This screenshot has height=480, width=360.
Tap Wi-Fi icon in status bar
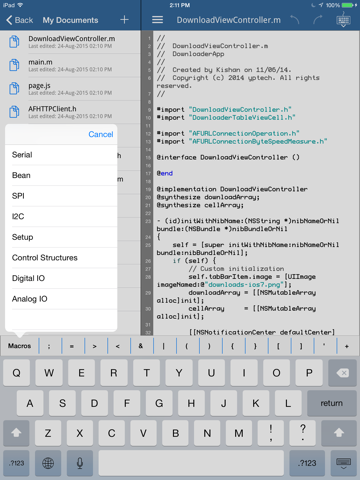(20, 5)
